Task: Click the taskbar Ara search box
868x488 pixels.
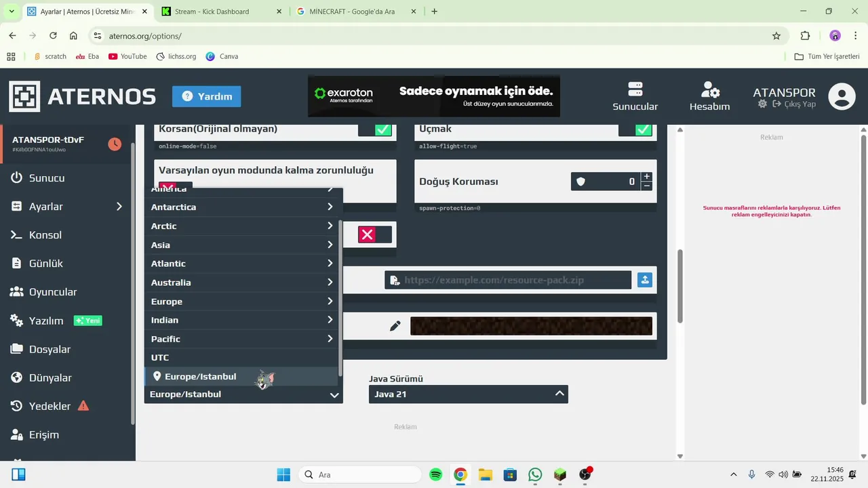Action: (359, 474)
